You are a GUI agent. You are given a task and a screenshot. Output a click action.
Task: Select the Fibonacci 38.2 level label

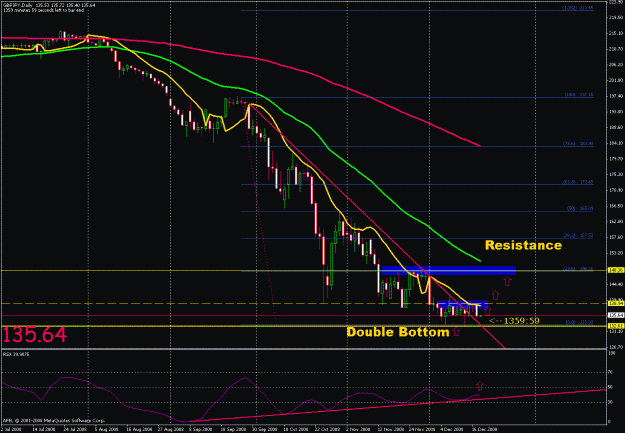pyautogui.click(x=578, y=236)
